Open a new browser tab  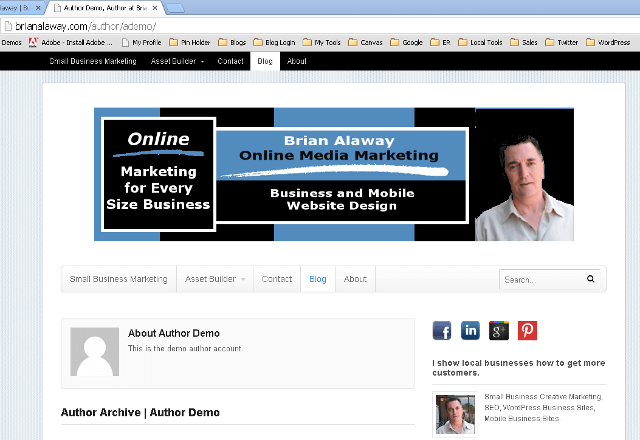point(175,8)
